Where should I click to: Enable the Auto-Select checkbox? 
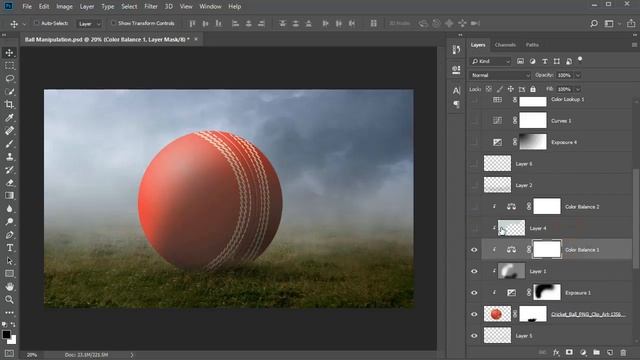pyautogui.click(x=36, y=23)
